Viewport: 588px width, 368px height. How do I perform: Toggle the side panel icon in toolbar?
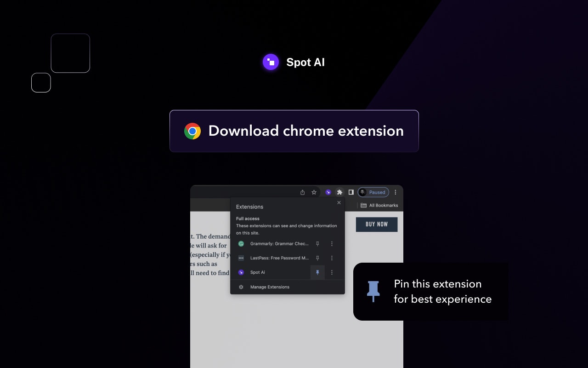(x=351, y=192)
